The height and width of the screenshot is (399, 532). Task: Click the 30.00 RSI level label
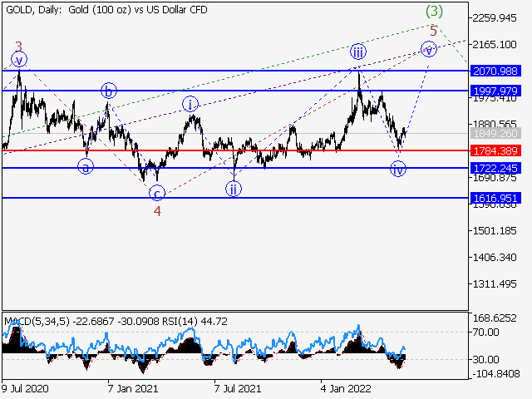click(x=485, y=359)
